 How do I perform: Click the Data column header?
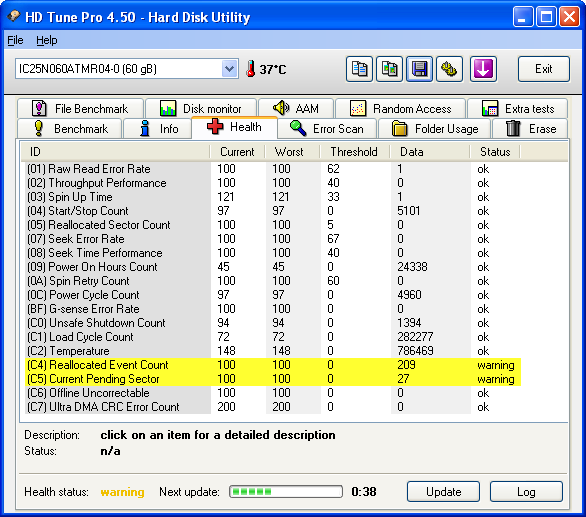430,152
